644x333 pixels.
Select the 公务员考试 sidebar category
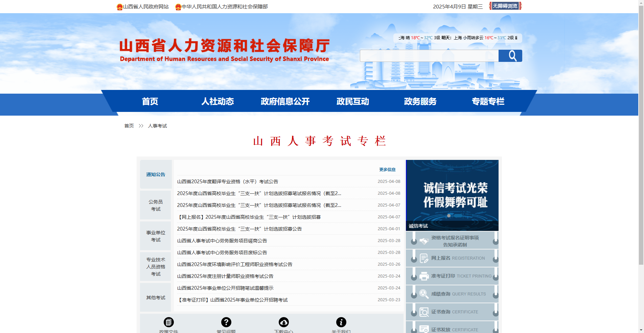155,205
